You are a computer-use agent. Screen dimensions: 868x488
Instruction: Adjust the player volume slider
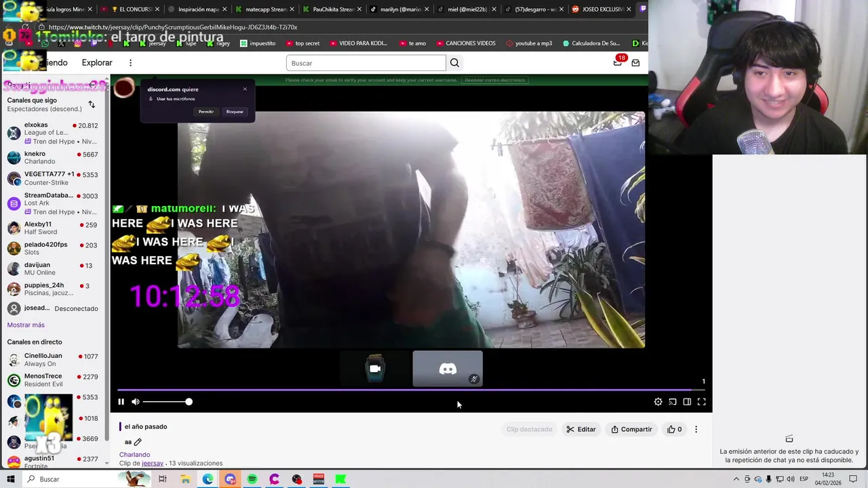[167, 402]
